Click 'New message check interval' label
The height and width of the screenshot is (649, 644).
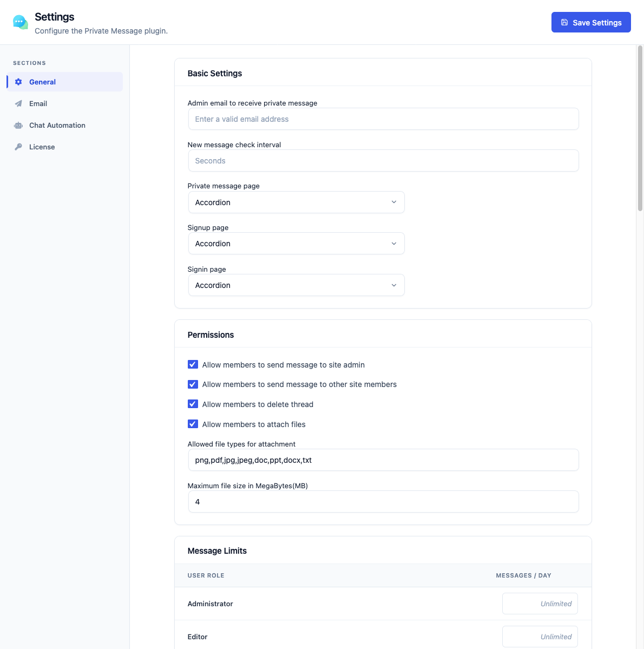234,145
